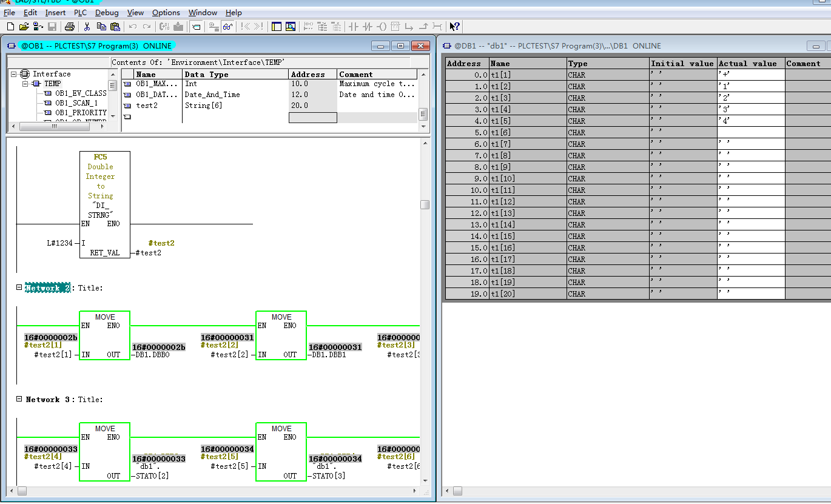
Task: Insert an output coil element
Action: (382, 27)
